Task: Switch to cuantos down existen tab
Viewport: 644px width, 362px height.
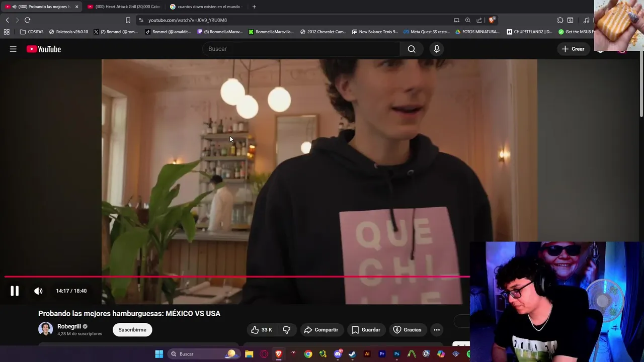Action: [x=206, y=7]
